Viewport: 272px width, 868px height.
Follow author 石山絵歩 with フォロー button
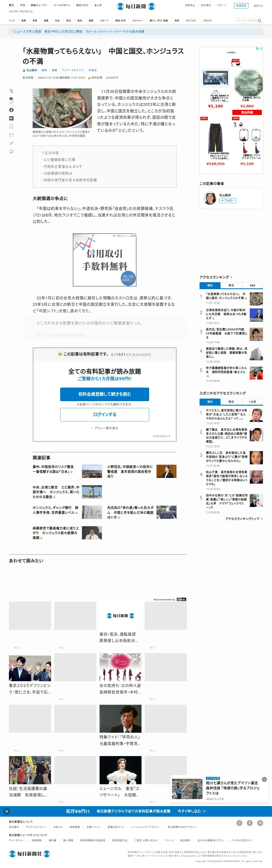point(228,201)
